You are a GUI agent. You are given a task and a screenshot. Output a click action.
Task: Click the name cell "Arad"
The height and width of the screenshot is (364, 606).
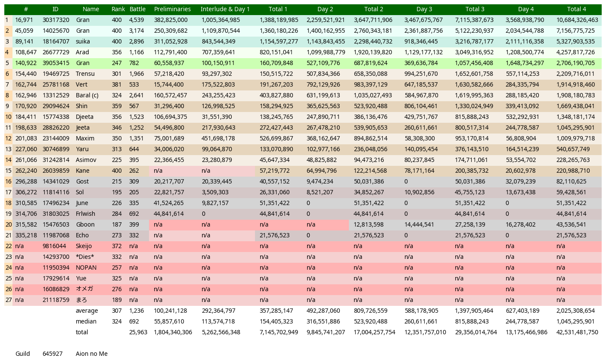(82, 52)
